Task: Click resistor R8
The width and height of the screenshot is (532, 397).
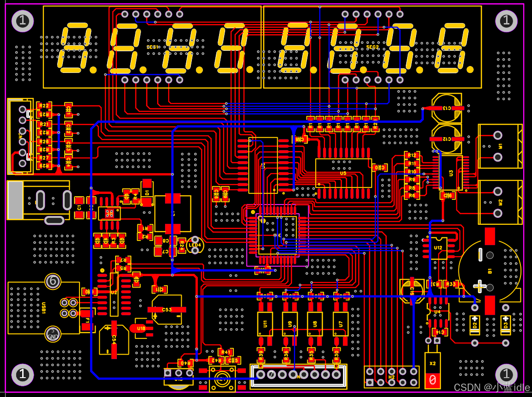Action: click(412, 188)
